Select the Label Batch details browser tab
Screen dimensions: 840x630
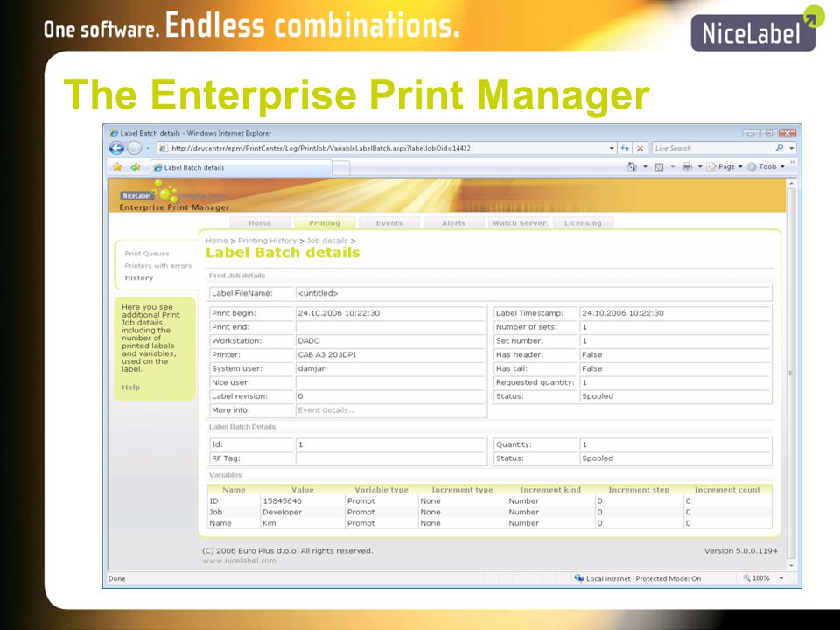240,167
